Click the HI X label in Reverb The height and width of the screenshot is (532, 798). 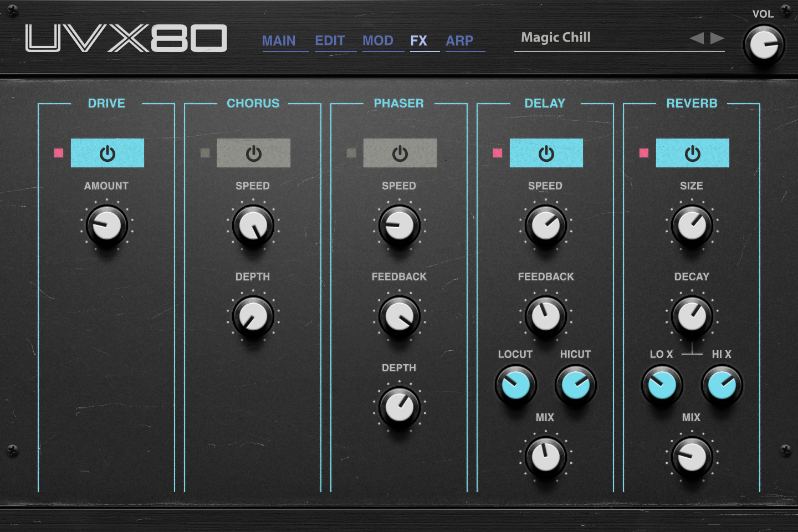click(x=722, y=354)
